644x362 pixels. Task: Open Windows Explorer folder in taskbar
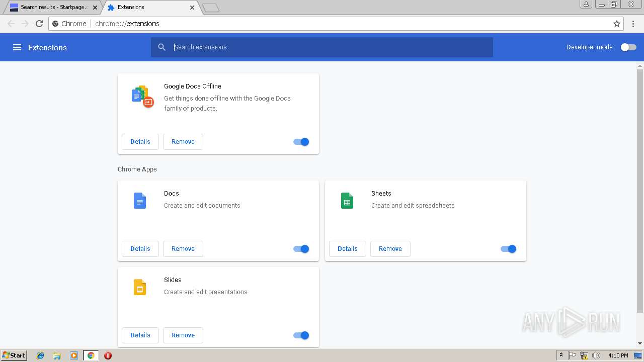tap(57, 355)
